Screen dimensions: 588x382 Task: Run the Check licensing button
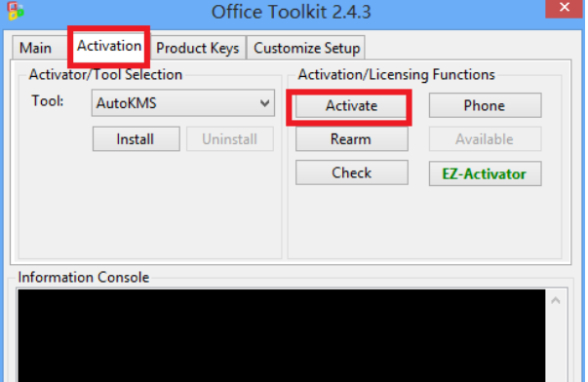pyautogui.click(x=351, y=172)
